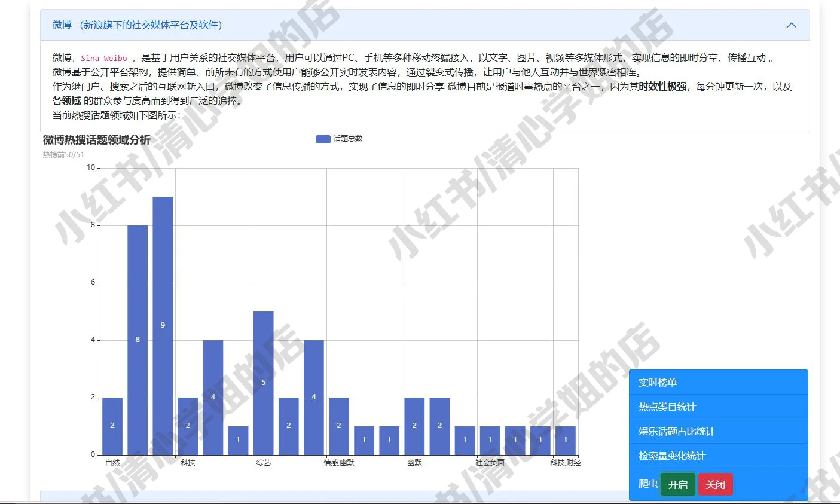Collapse the 微博 panel using the chevron arrow
Image resolution: width=840 pixels, height=504 pixels.
[x=791, y=25]
